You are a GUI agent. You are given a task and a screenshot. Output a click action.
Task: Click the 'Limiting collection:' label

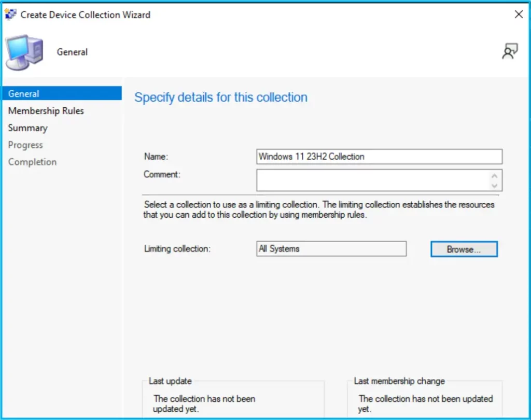[177, 249]
